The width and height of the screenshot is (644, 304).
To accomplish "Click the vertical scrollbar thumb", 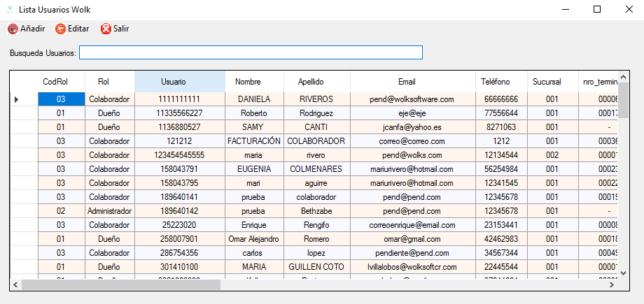I will [623, 100].
